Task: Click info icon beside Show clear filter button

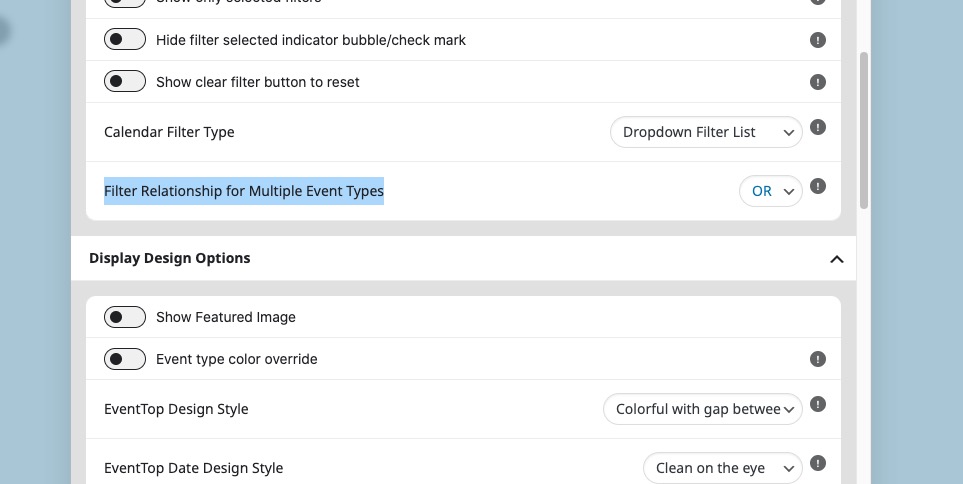Action: [x=817, y=82]
